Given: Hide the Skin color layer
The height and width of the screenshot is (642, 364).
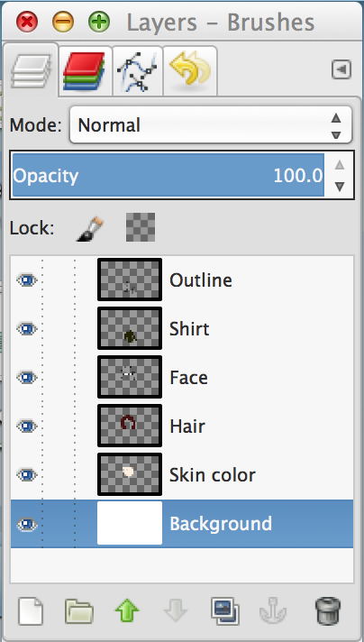Looking at the screenshot, I should (x=27, y=475).
